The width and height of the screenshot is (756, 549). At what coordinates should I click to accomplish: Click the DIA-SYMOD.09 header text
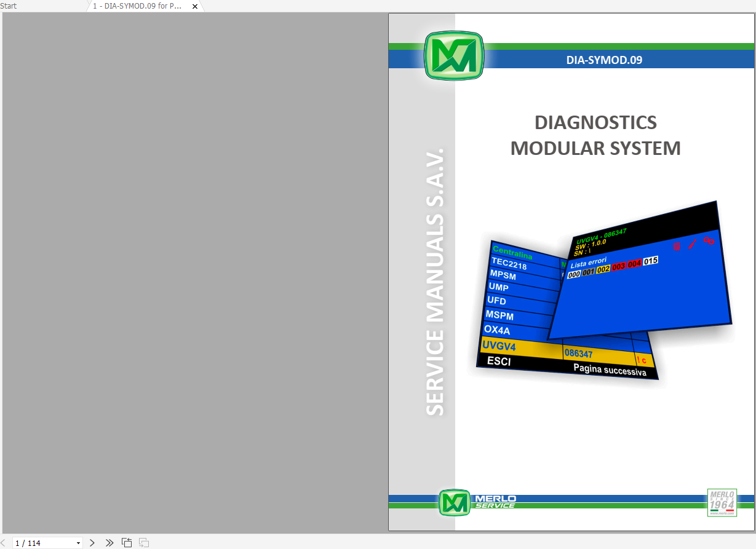(604, 60)
